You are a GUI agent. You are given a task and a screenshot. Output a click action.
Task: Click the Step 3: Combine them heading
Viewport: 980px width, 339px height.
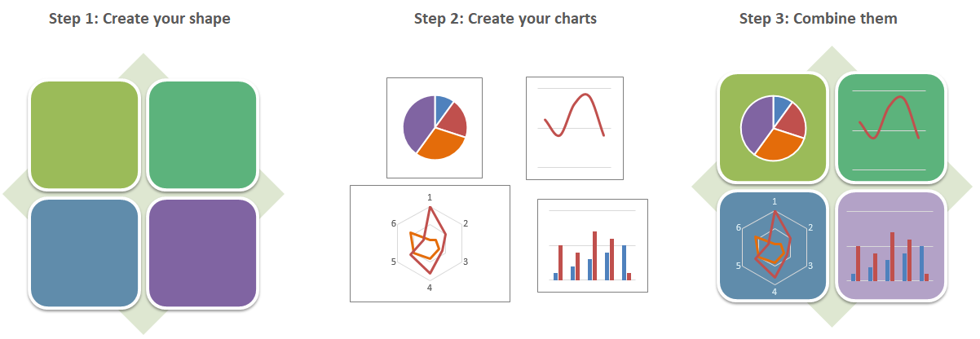point(819,18)
